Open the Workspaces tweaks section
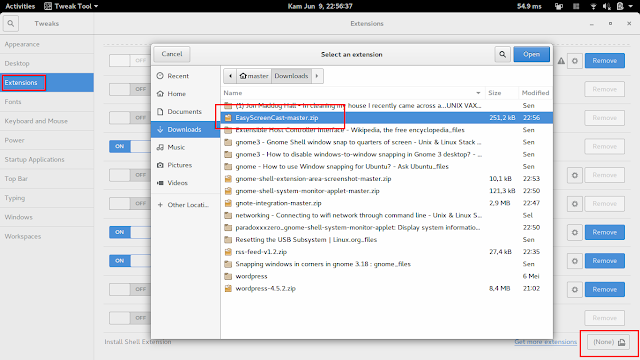640x360 pixels. (47, 236)
